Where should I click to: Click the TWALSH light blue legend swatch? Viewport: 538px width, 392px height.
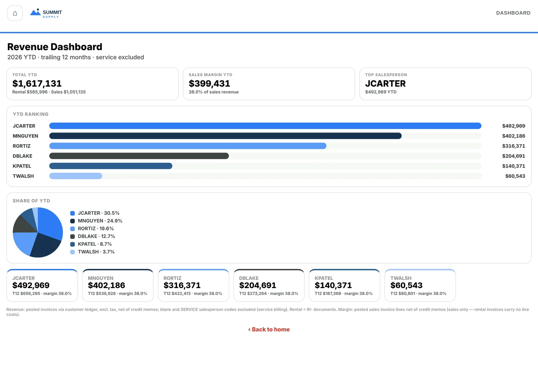(72, 252)
